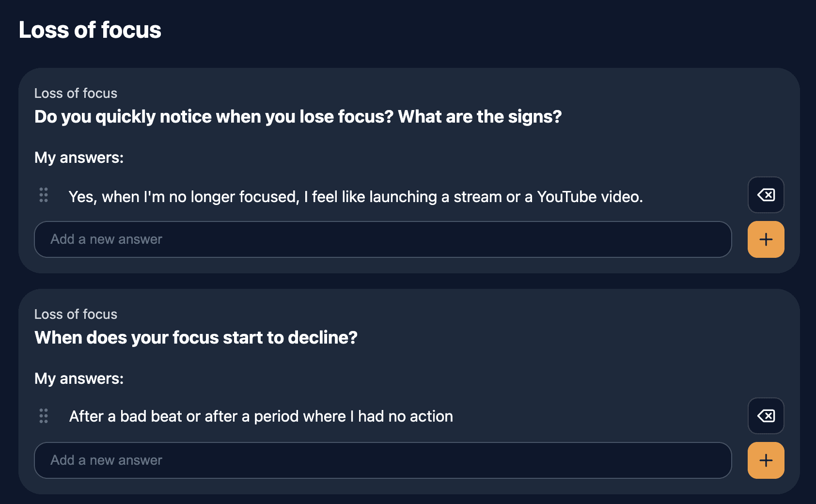Image resolution: width=816 pixels, height=504 pixels.
Task: Grab drag handle beside the bad beat answer
Action: pyautogui.click(x=44, y=416)
